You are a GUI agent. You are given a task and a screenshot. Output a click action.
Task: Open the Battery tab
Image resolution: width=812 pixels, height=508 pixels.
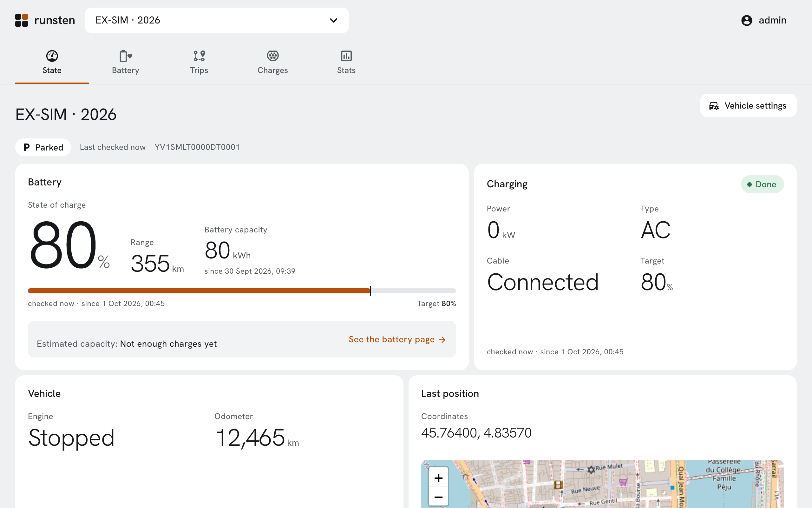point(126,63)
